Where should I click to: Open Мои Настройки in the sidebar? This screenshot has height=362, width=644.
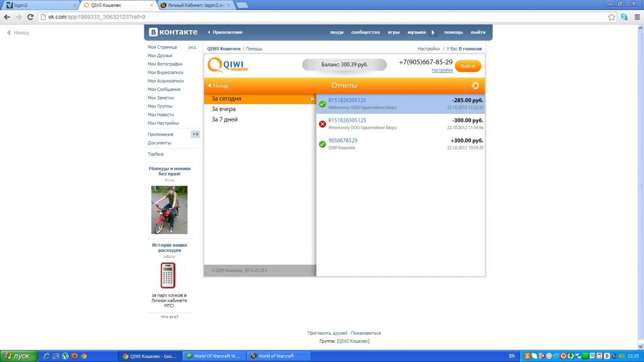tap(163, 123)
